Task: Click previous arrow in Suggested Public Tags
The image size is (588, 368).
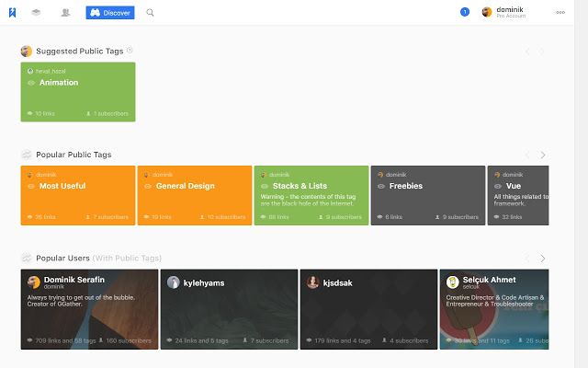Action: [526, 52]
